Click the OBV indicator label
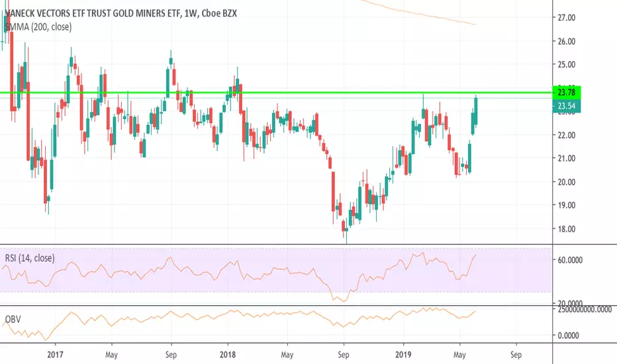The width and height of the screenshot is (617, 364). tap(13, 319)
